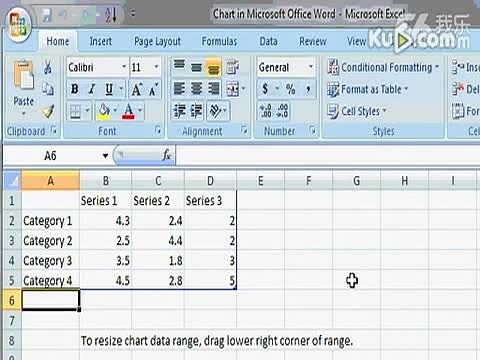Click the Paste clipboard icon
The height and width of the screenshot is (360, 480).
coord(23,76)
